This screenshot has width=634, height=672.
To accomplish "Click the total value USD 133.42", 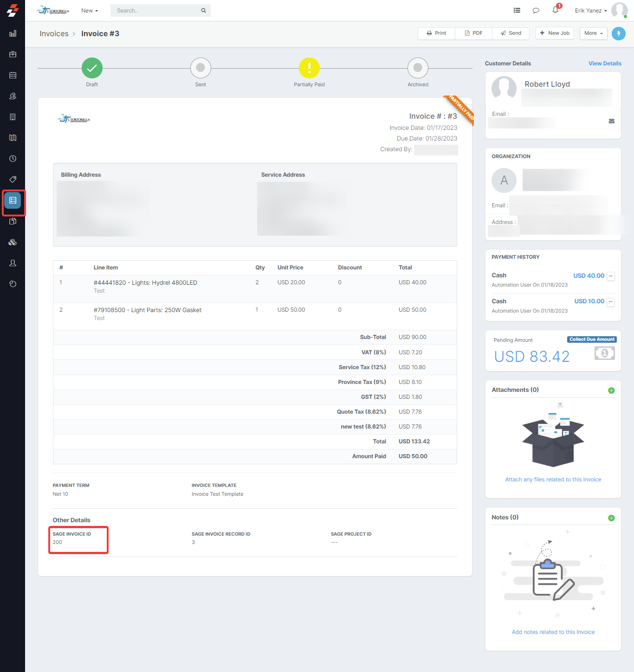I will tap(414, 442).
